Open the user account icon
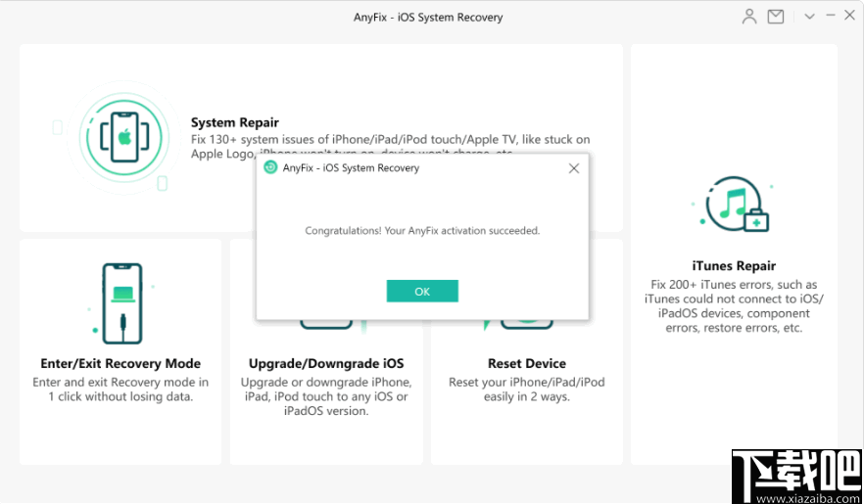The image size is (864, 504). coord(748,17)
